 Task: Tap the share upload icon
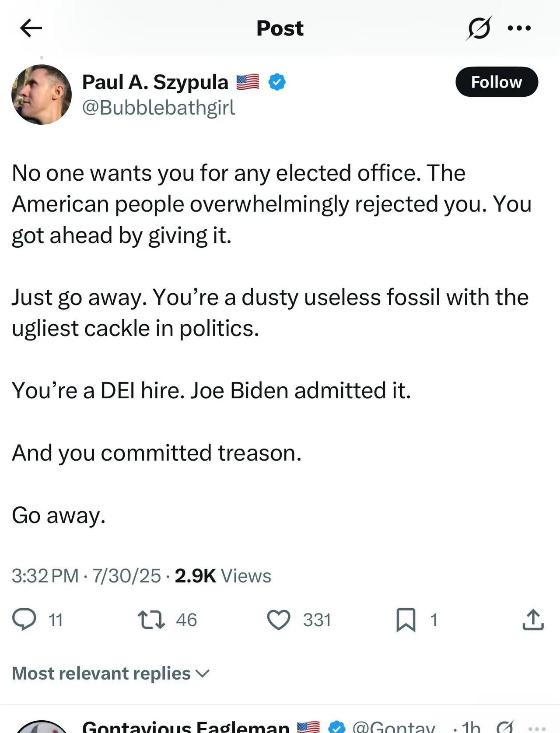pos(533,620)
